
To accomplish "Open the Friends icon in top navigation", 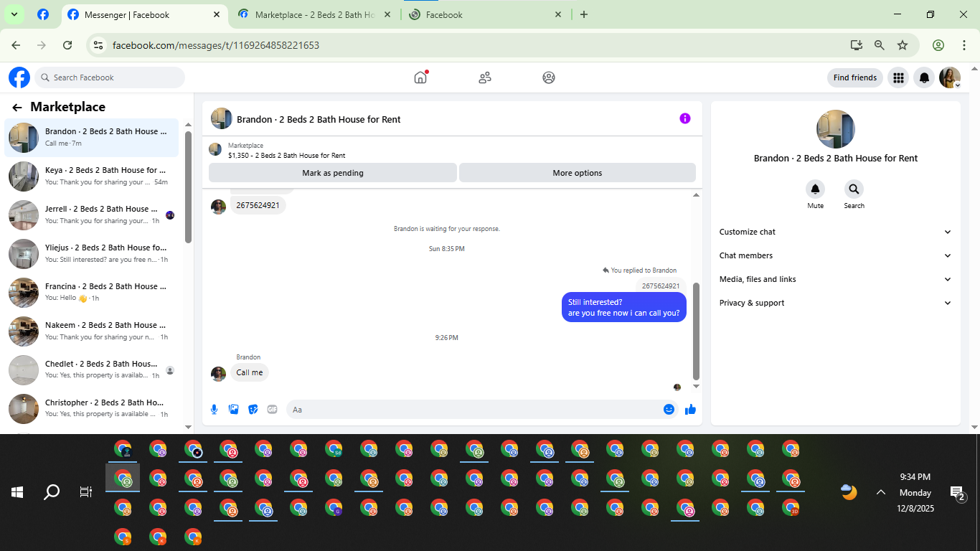I will [x=485, y=77].
